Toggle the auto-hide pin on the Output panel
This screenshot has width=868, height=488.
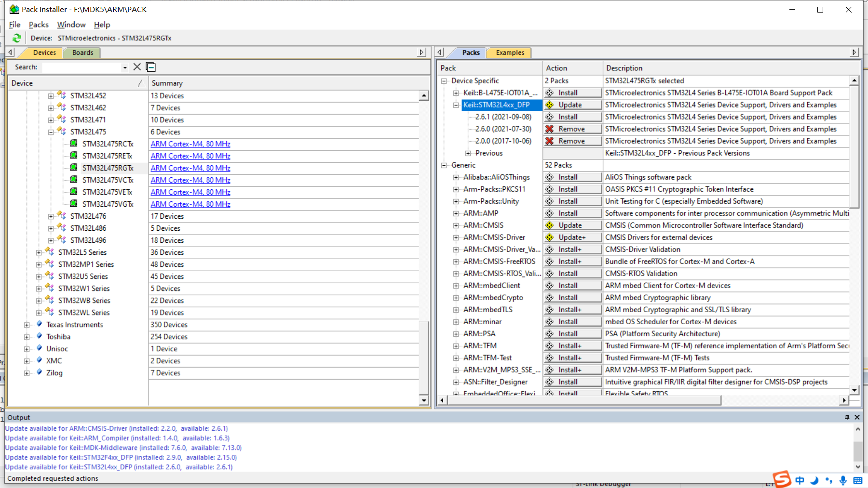[847, 417]
